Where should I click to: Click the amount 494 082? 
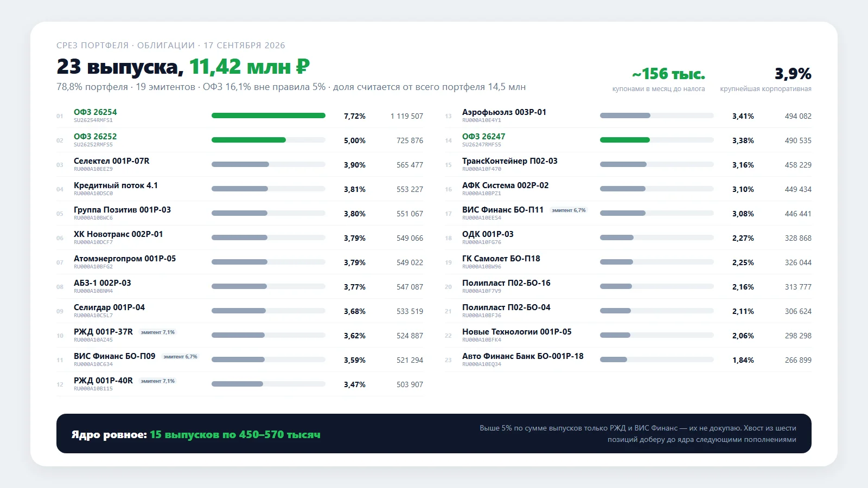(798, 116)
